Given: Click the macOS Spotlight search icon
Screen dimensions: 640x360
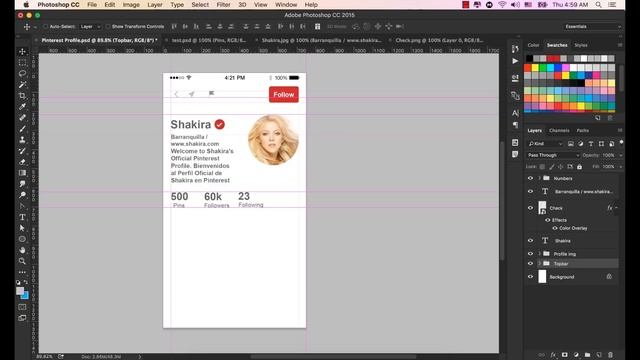Looking at the screenshot, I should (x=598, y=5).
